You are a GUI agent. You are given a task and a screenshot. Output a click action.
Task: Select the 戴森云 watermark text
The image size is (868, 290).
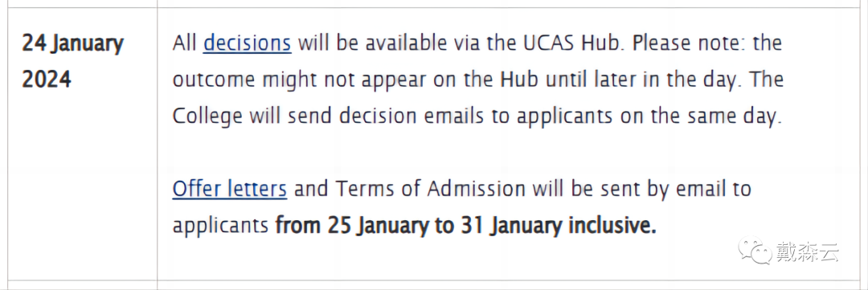[807, 251]
